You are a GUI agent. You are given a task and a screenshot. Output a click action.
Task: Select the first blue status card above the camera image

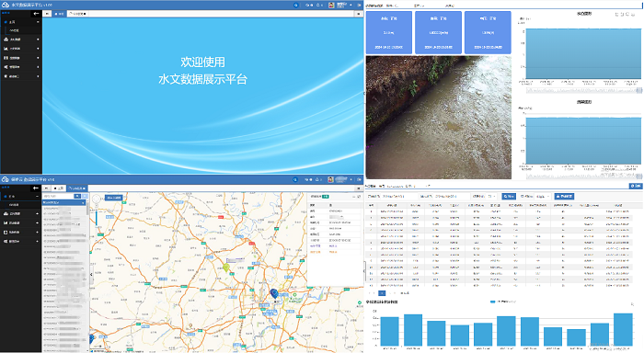(388, 33)
